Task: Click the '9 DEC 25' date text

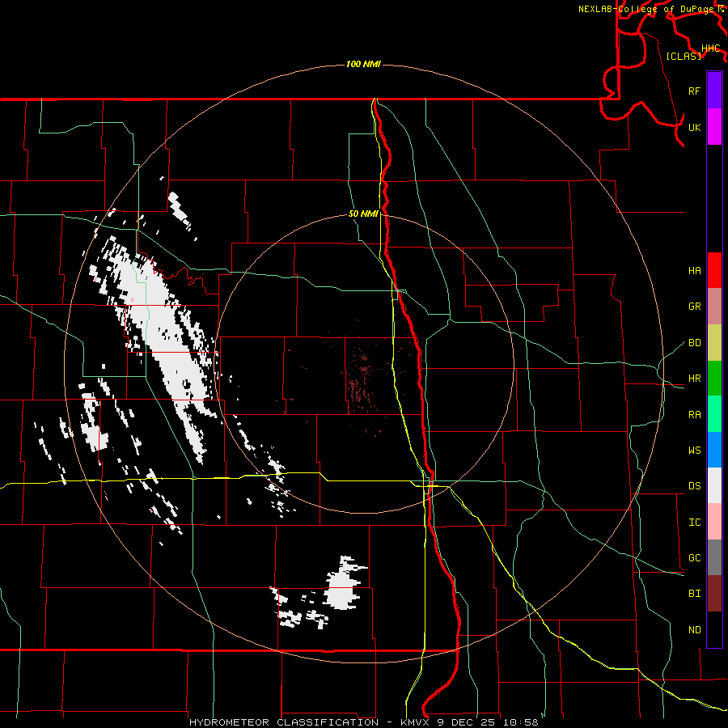Action: 467,722
